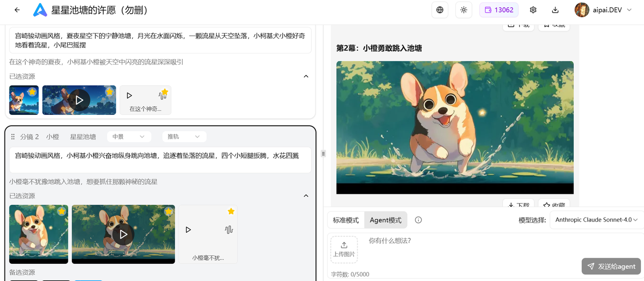This screenshot has width=644, height=281.
Task: Select the Agent模式 tab
Action: (x=385, y=220)
